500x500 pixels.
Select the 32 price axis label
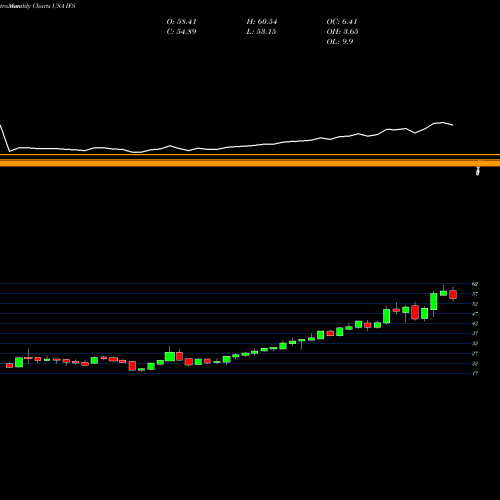click(475, 343)
